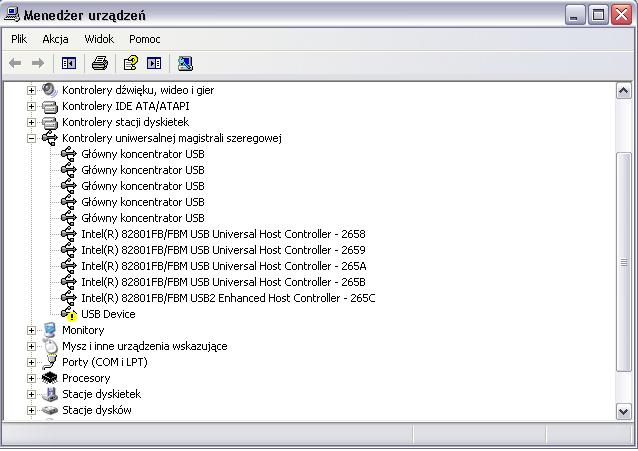Viewport: 638px width, 451px height.
Task: Click the USB bus controllers category icon
Action: tap(50, 138)
